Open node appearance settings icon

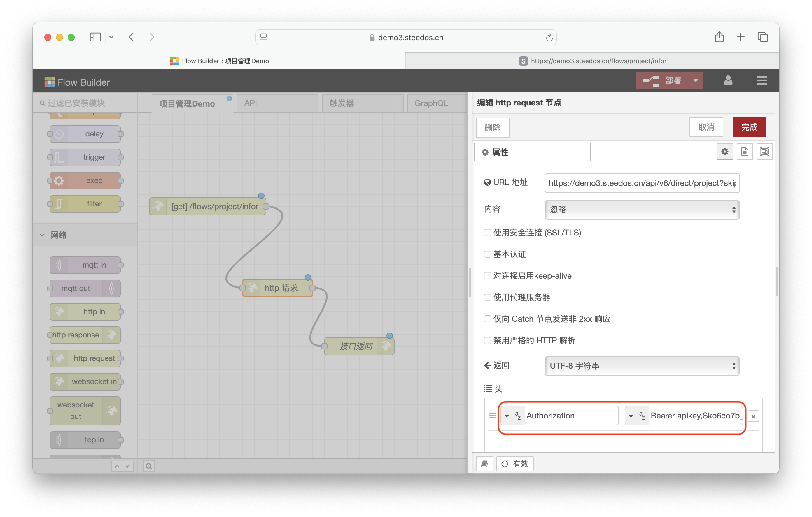click(x=764, y=152)
